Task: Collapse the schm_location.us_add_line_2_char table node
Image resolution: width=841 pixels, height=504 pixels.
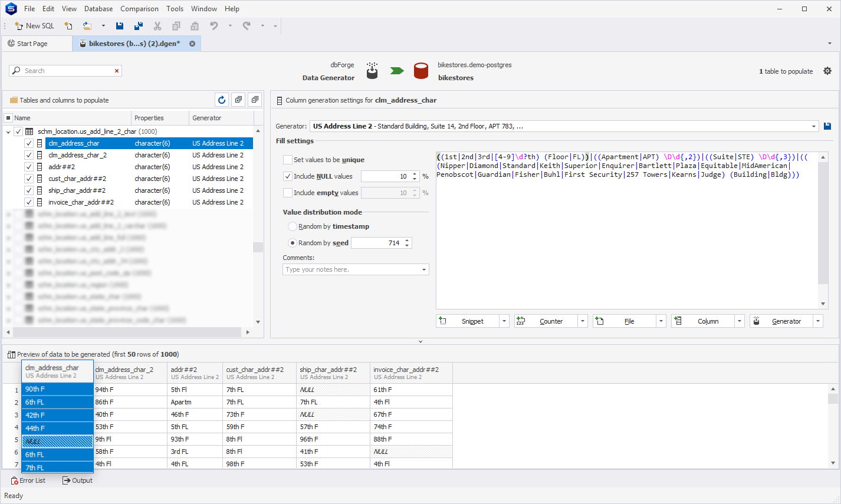Action: 8,131
